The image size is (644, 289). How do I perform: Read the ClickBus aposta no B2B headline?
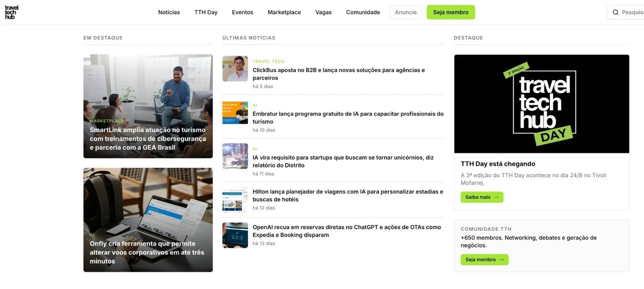click(x=339, y=74)
